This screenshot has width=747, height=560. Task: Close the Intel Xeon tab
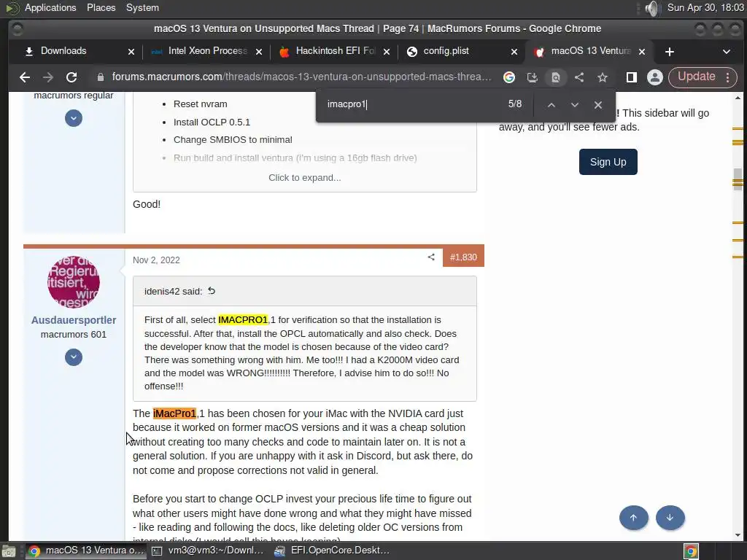point(259,52)
